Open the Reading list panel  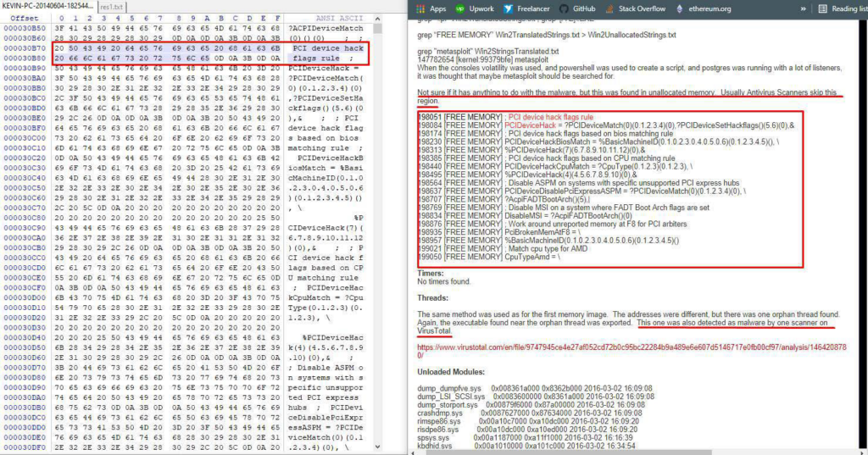pos(843,8)
